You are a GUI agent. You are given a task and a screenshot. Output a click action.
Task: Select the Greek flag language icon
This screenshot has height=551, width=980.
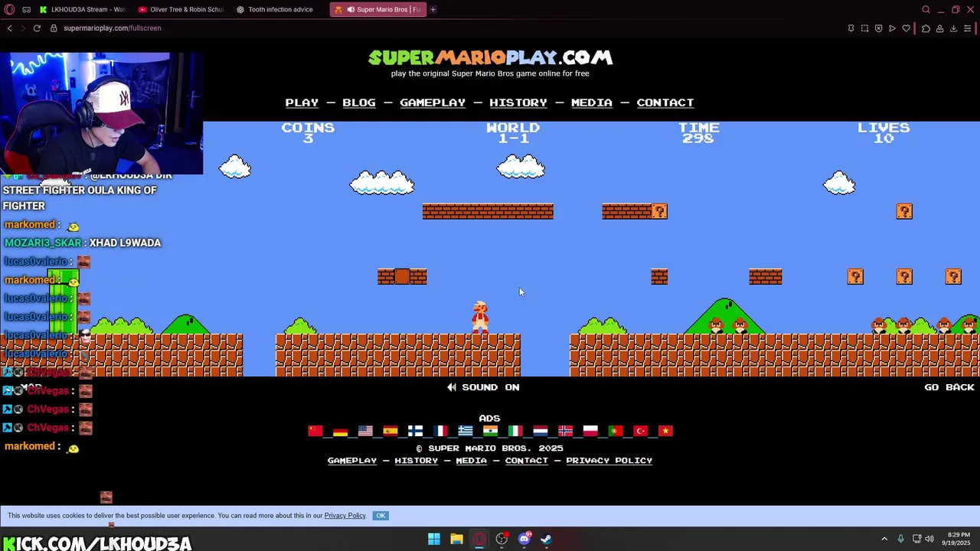point(465,431)
